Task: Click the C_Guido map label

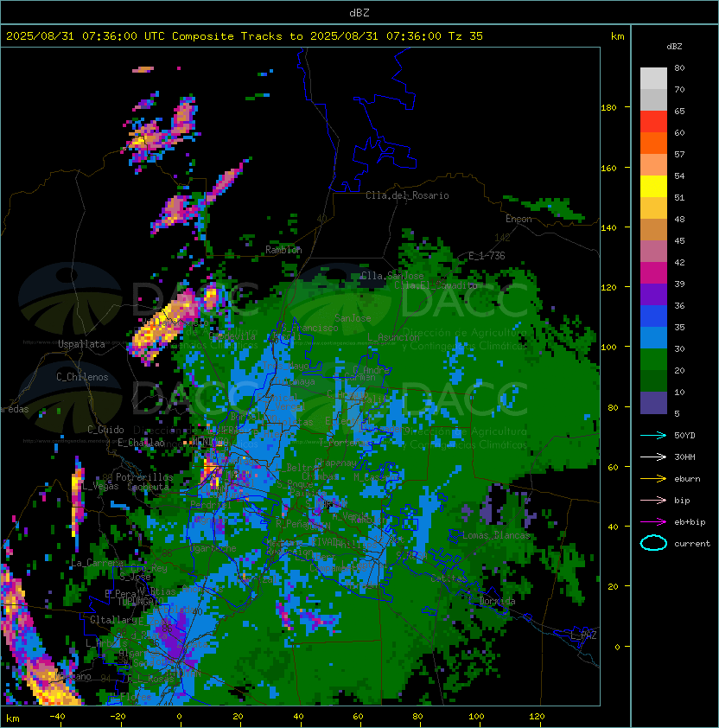Action: click(x=105, y=430)
